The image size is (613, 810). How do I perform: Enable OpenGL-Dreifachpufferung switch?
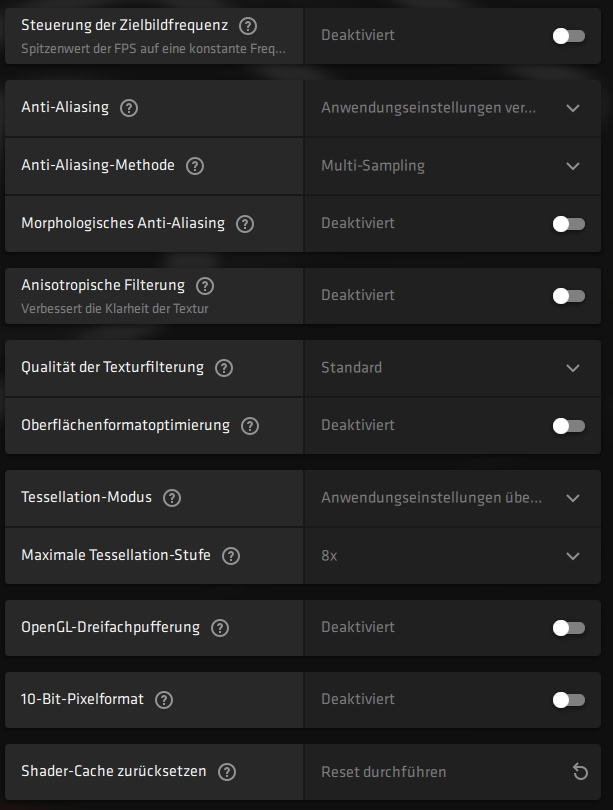pyautogui.click(x=568, y=628)
